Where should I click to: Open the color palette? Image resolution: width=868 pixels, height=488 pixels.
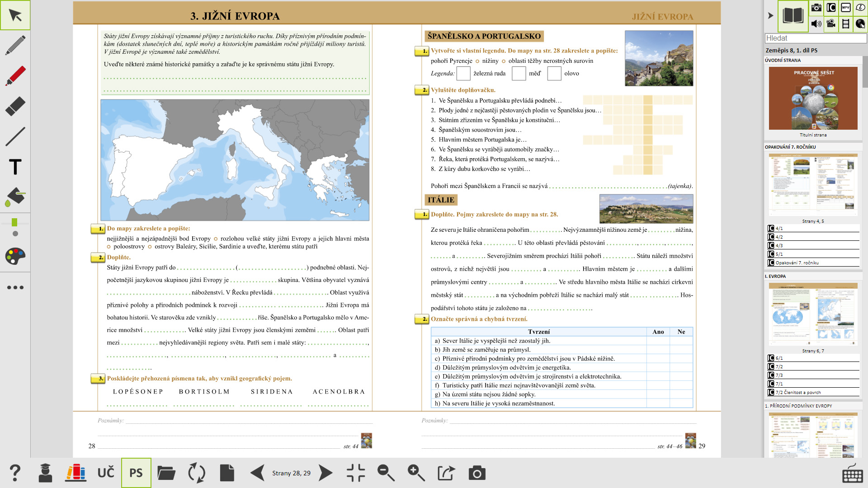(15, 256)
